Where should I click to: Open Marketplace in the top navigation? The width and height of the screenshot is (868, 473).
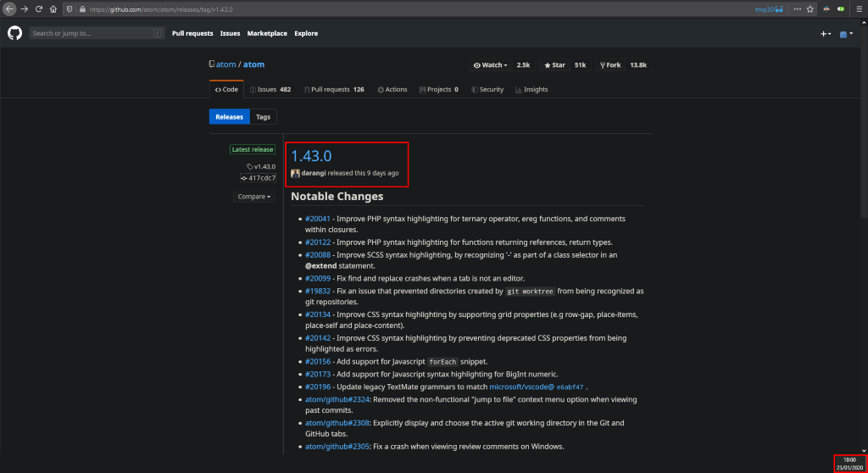[x=267, y=33]
